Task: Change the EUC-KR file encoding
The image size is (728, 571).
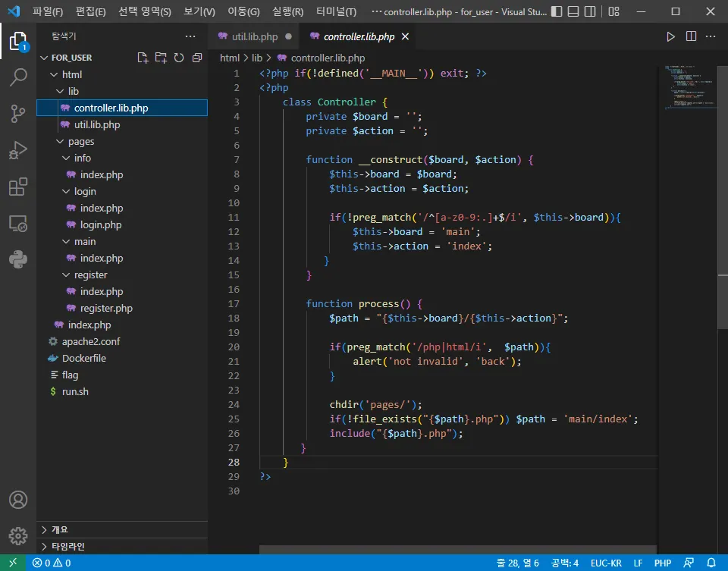Action: coord(606,563)
